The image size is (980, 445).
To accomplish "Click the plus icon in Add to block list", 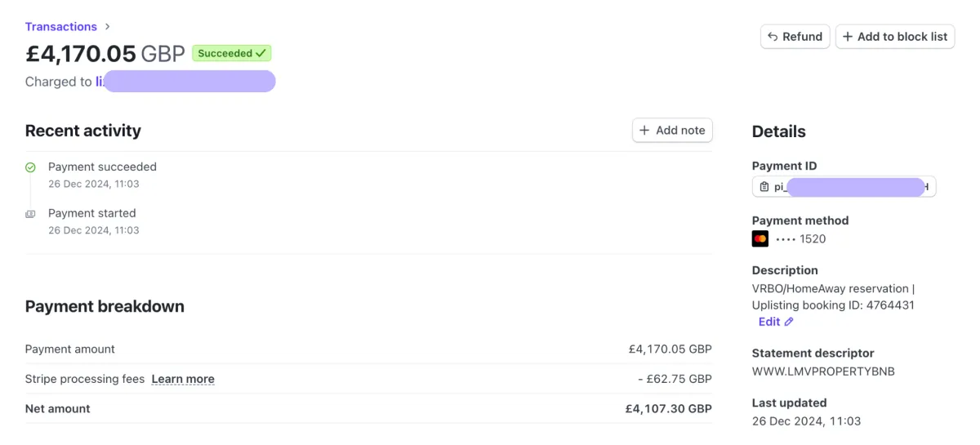I will tap(848, 37).
